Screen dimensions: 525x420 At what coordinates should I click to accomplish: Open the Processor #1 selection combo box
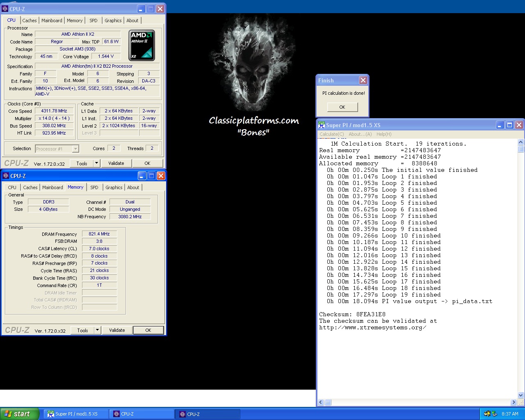[x=57, y=149]
